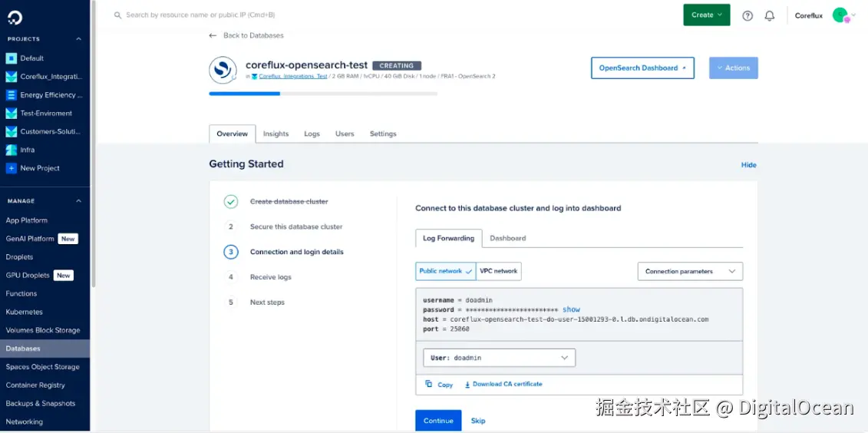Image resolution: width=868 pixels, height=433 pixels.
Task: Select the Log Forwarding tab
Action: click(x=448, y=238)
